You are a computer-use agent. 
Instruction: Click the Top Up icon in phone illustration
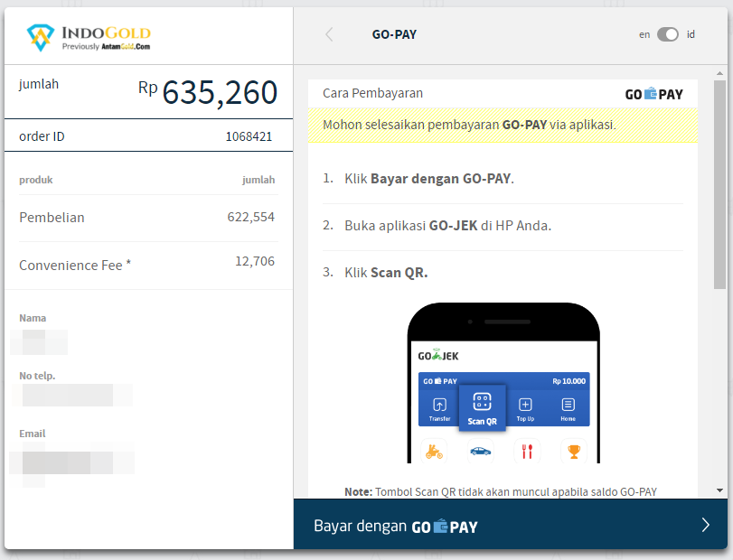525,409
